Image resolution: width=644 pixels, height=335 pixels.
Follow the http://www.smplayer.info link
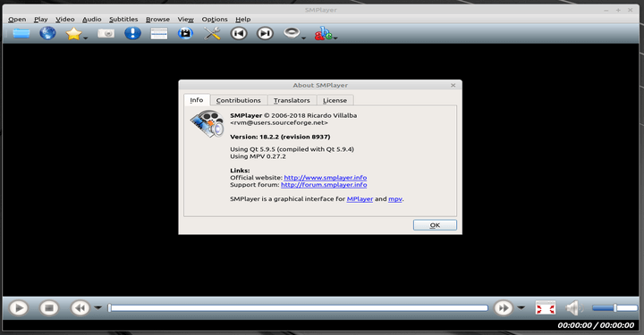point(326,178)
